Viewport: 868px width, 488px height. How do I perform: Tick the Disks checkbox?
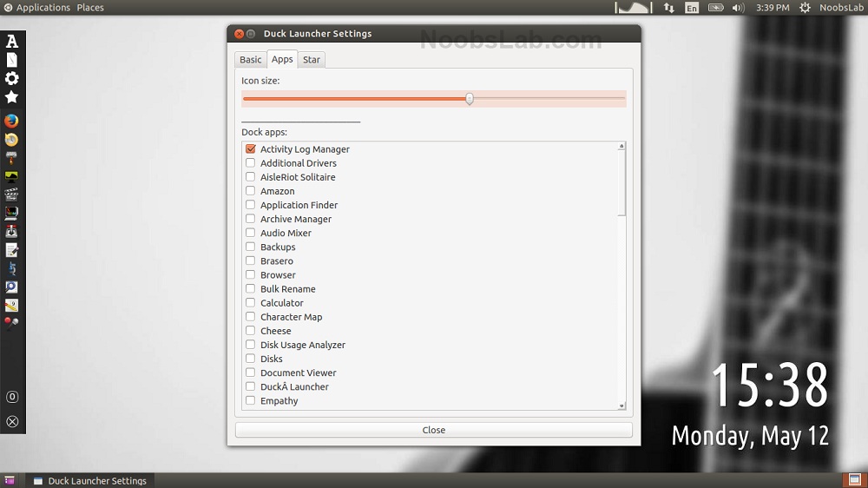251,359
